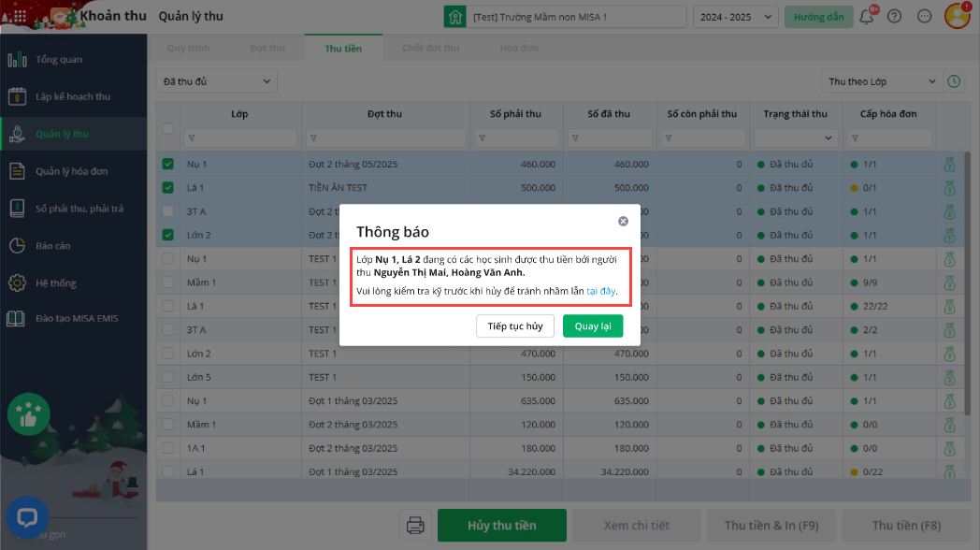Image resolution: width=980 pixels, height=550 pixels.
Task: Click filter icon under Lớp column
Action: [x=192, y=138]
